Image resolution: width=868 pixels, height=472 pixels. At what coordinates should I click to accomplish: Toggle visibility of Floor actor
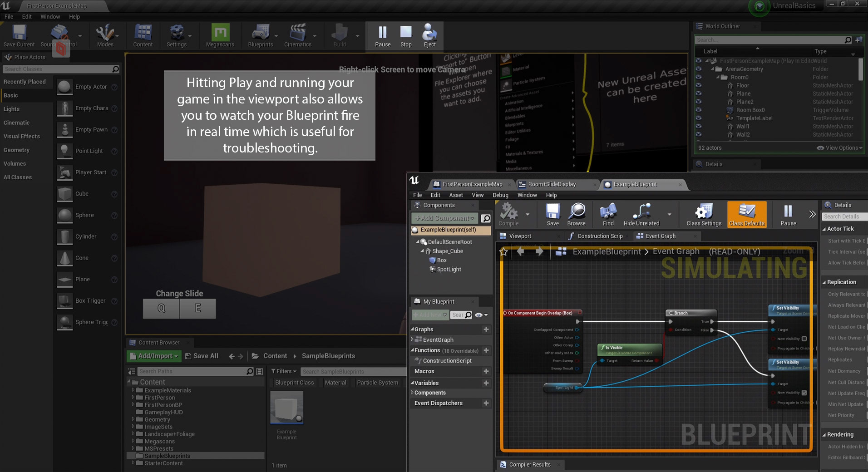(x=699, y=85)
